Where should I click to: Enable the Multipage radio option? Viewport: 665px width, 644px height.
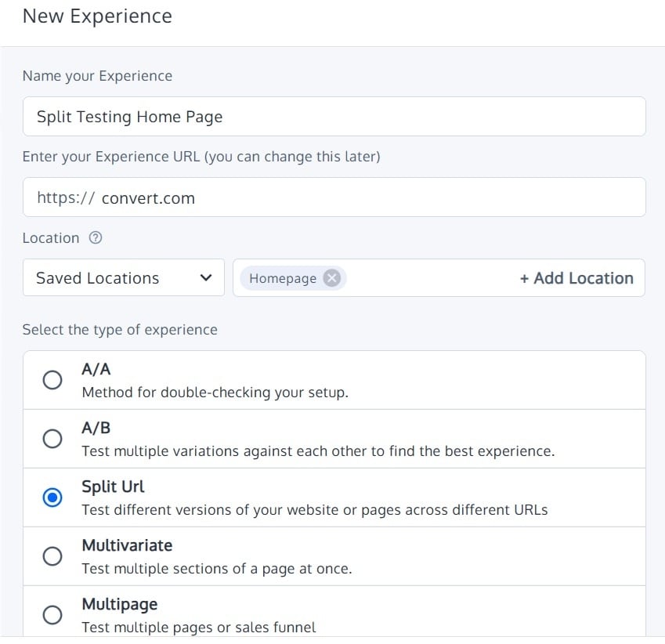[x=52, y=615]
